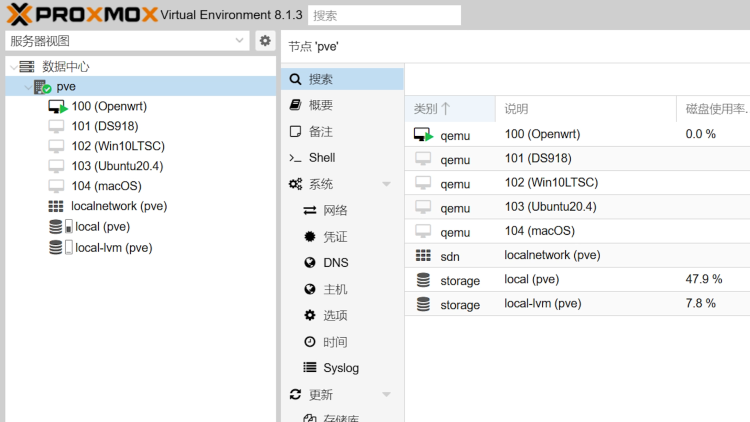The width and height of the screenshot is (750, 422).
Task: Open the Syslog page
Action: click(x=342, y=368)
